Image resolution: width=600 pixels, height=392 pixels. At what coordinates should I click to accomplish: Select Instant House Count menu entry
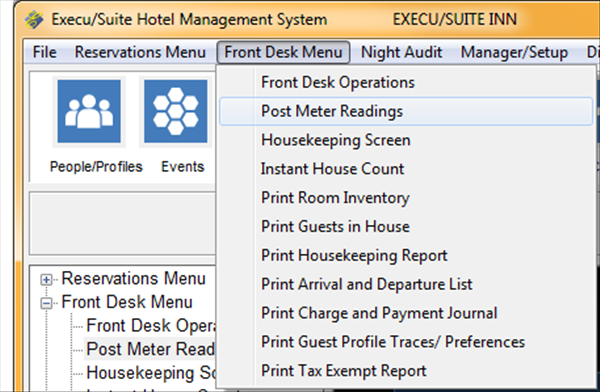coord(406,169)
